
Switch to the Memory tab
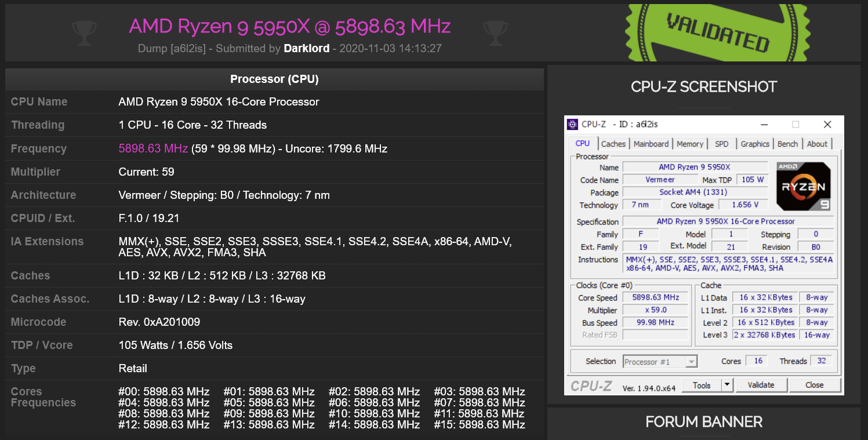pyautogui.click(x=690, y=144)
